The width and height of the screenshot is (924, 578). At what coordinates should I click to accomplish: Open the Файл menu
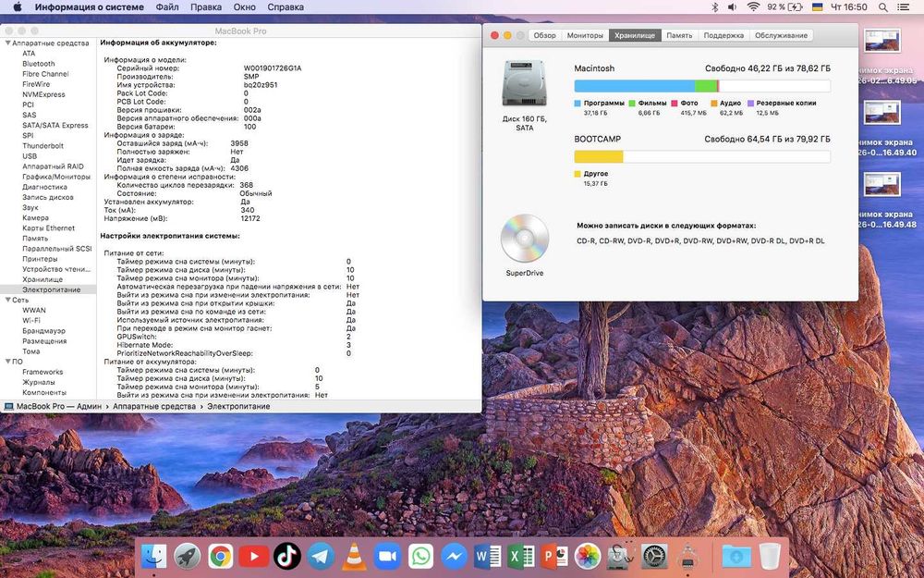click(x=167, y=7)
